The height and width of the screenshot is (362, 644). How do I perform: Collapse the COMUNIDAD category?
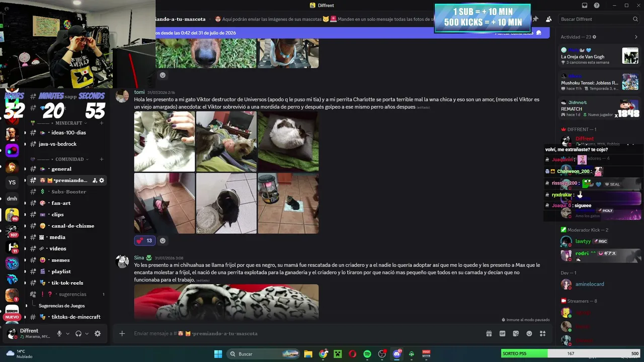point(69,159)
